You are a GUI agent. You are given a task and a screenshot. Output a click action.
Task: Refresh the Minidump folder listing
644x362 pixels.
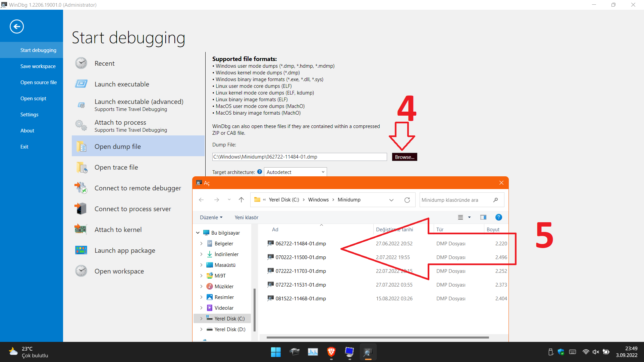pyautogui.click(x=407, y=200)
